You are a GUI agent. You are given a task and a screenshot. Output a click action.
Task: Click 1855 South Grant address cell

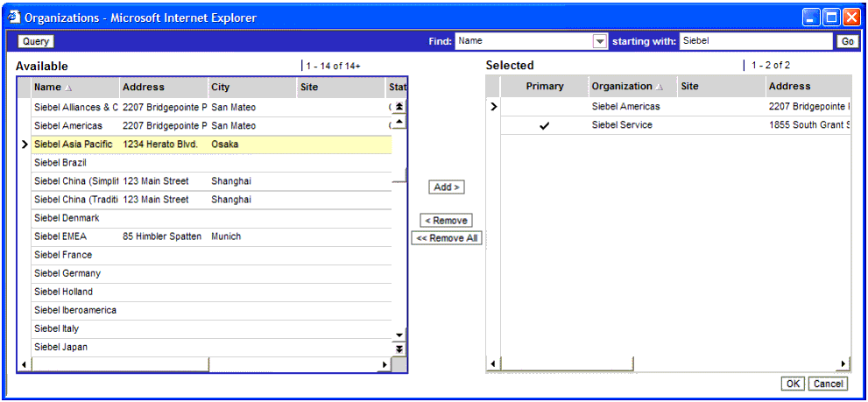point(809,125)
